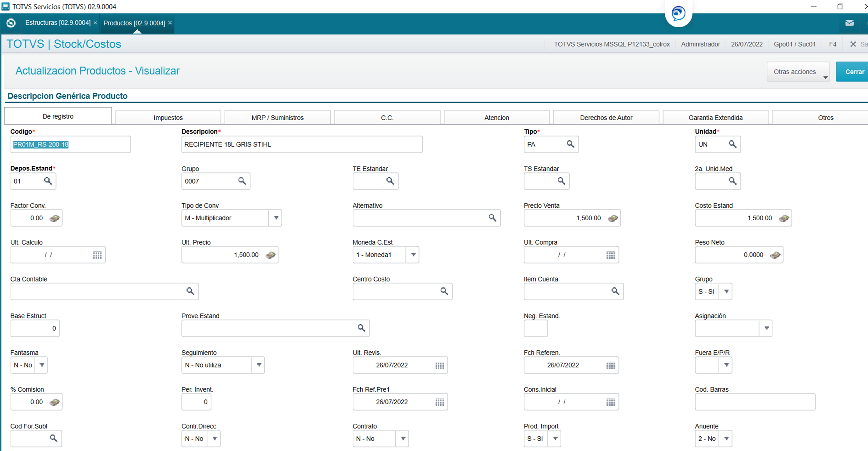This screenshot has width=868, height=451.
Task: Expand Moneda C.Est dropdown
Action: 413,255
